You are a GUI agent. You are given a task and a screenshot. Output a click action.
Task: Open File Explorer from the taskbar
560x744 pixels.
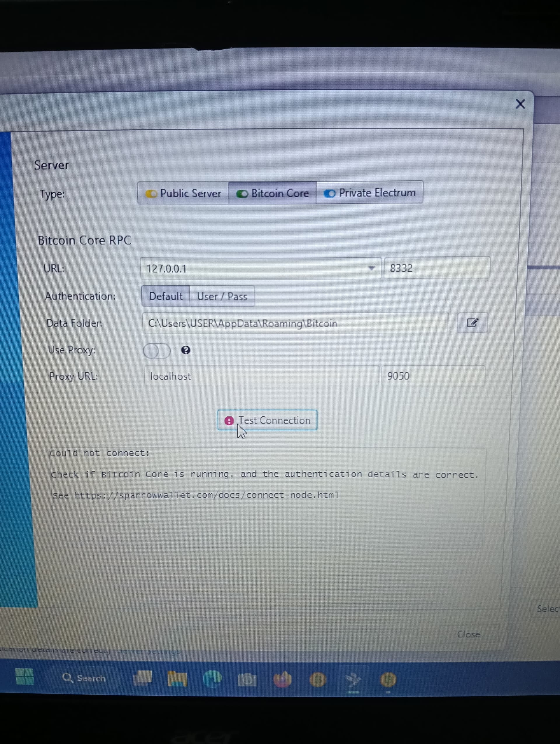pos(177,678)
